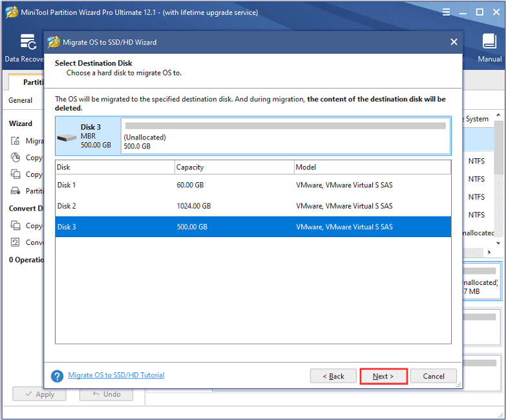
Task: Click the Migrate OS wizard dialog logo
Action: click(x=54, y=42)
